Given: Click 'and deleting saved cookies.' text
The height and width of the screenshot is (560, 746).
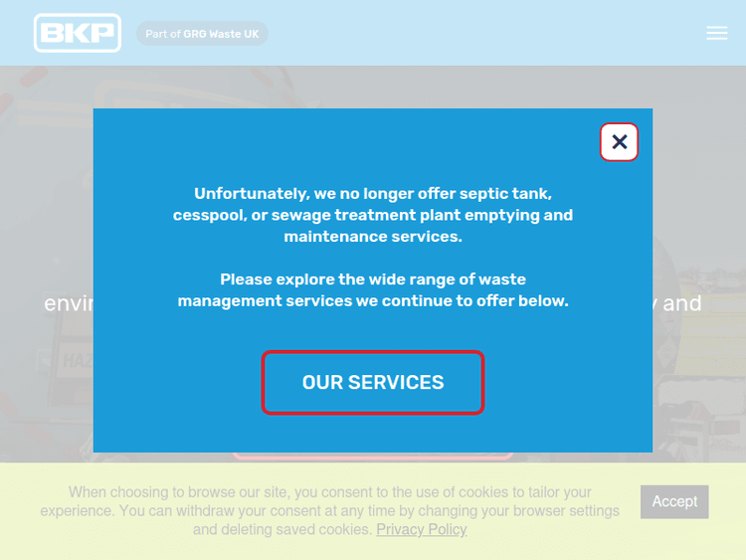Looking at the screenshot, I should (x=282, y=529).
